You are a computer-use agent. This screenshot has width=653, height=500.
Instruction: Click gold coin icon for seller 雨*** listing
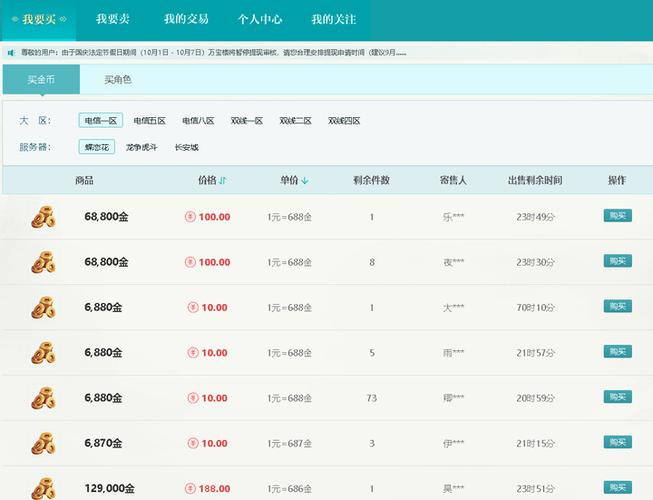43,353
